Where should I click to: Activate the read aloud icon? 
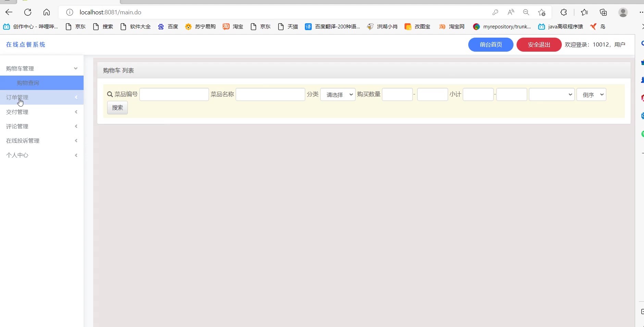[511, 12]
